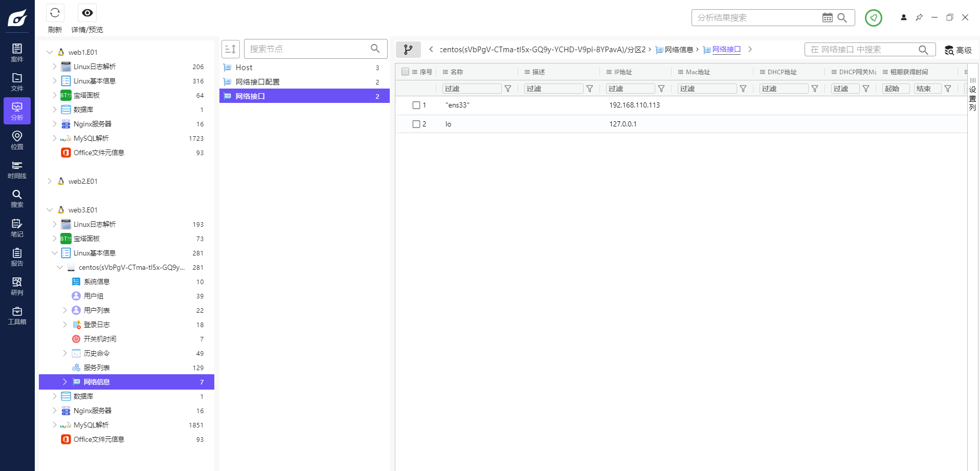Open the Toolbox (工具箱) sidebar icon

point(17,315)
